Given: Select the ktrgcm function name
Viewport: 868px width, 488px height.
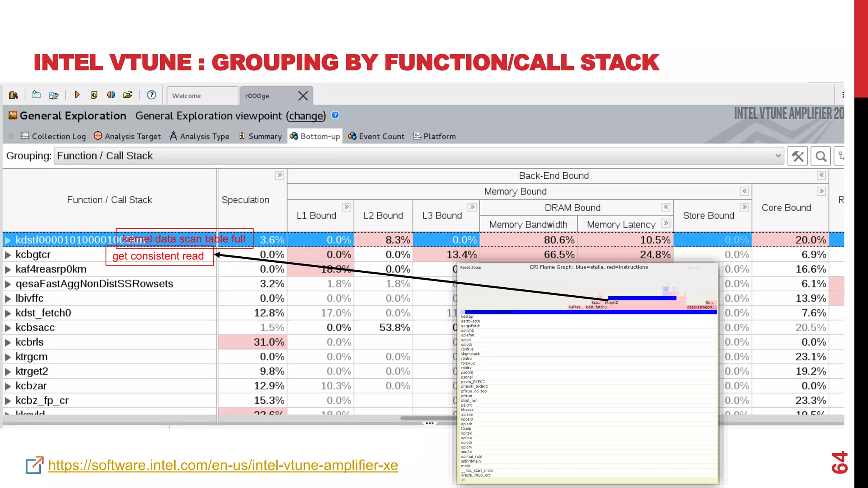Looking at the screenshot, I should click(x=31, y=357).
